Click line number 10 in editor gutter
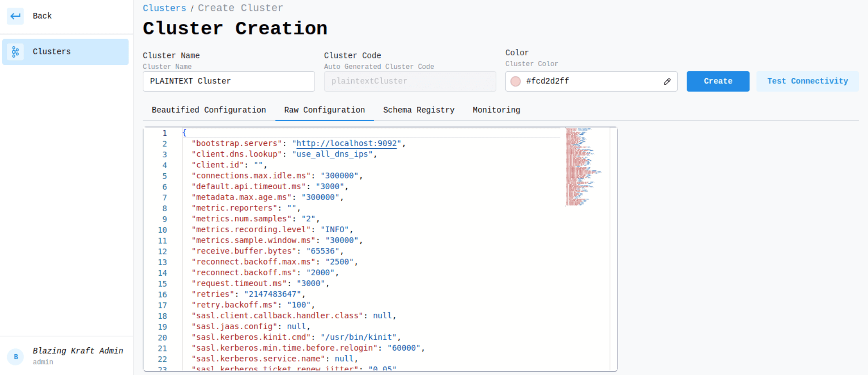Viewport: 868px width, 375px height. (x=162, y=230)
